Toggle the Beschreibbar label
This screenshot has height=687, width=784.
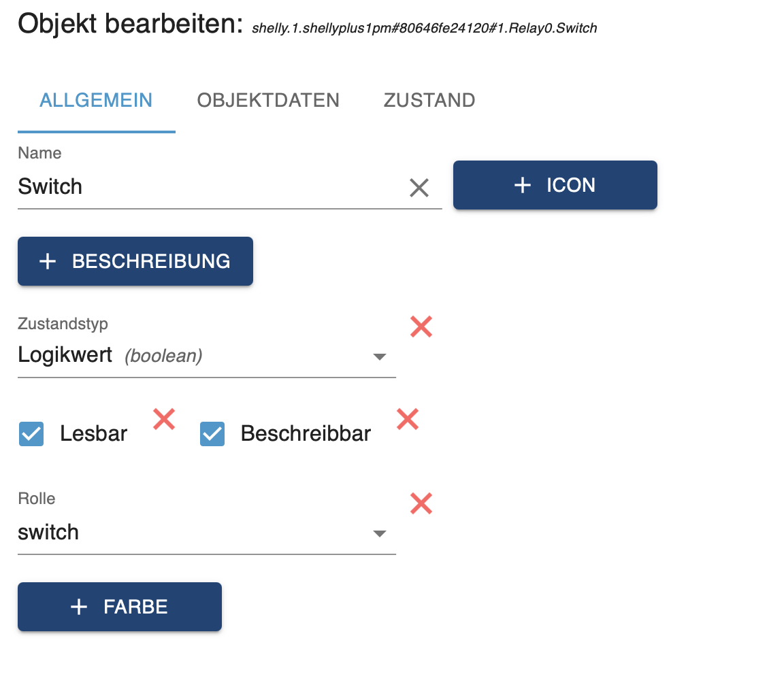[x=306, y=434]
